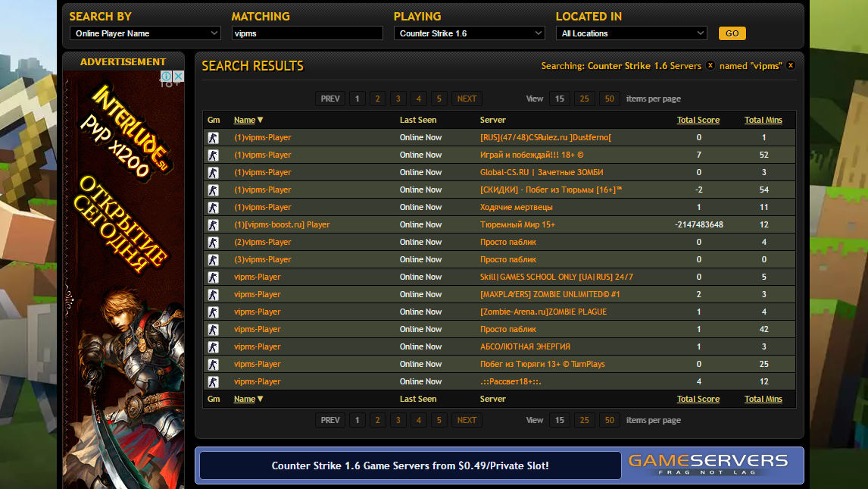868x489 pixels.
Task: Open server Global-CS.RU Зачетные ЗОМБИ
Action: [x=542, y=172]
